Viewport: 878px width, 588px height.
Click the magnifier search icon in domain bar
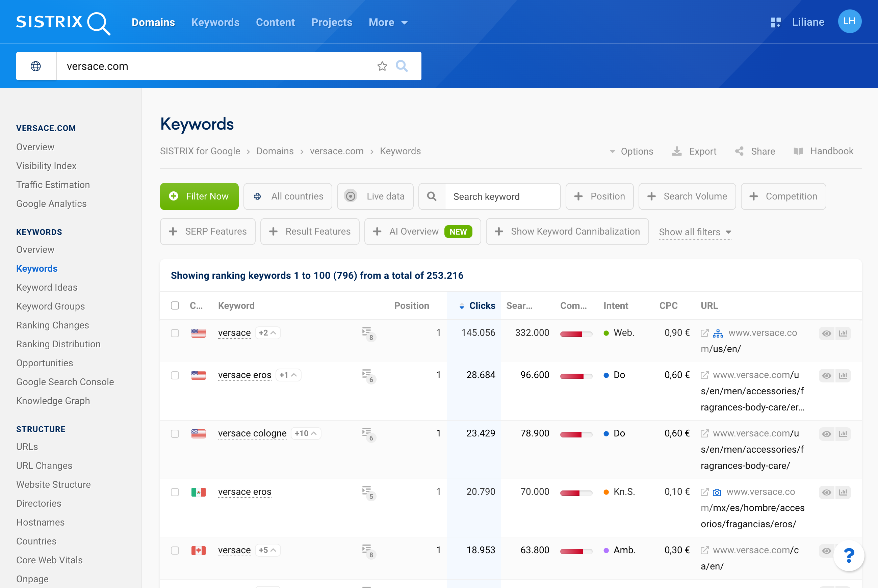tap(402, 66)
